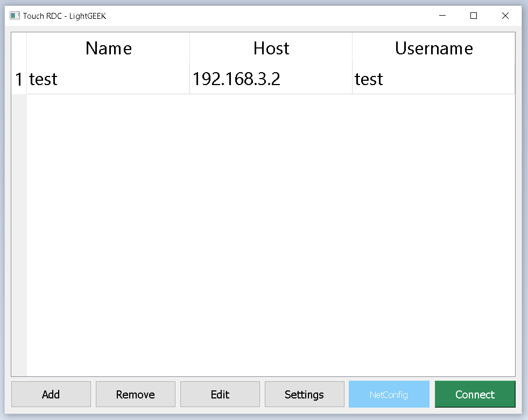Sort by the Host column header
This screenshot has height=420, width=528.
pyautogui.click(x=271, y=48)
